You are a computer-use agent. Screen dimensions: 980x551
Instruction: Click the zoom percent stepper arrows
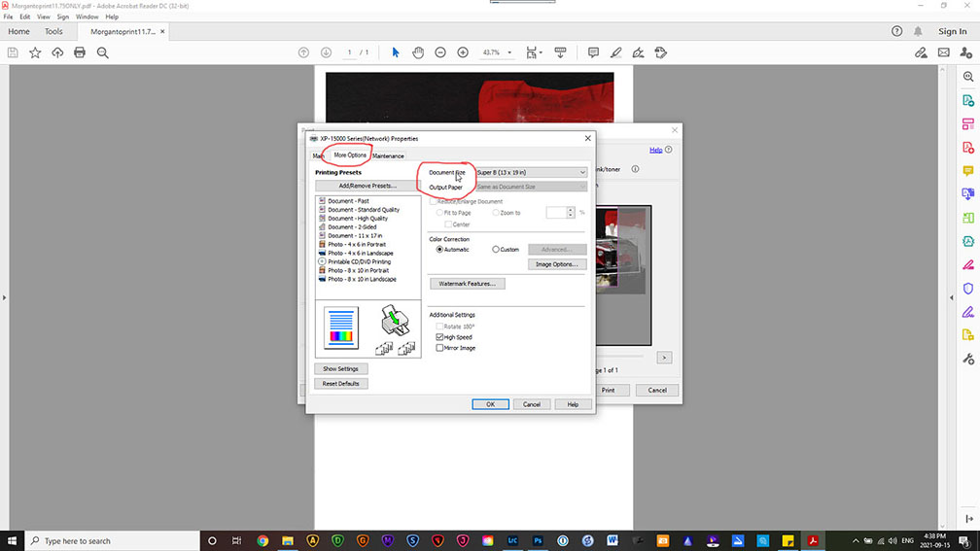(x=571, y=213)
